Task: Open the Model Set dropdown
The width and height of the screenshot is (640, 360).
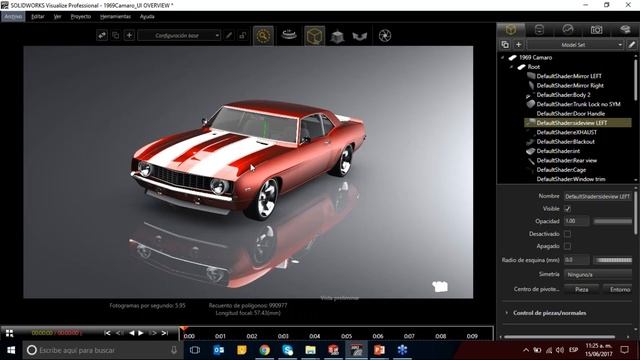Action: click(x=576, y=44)
